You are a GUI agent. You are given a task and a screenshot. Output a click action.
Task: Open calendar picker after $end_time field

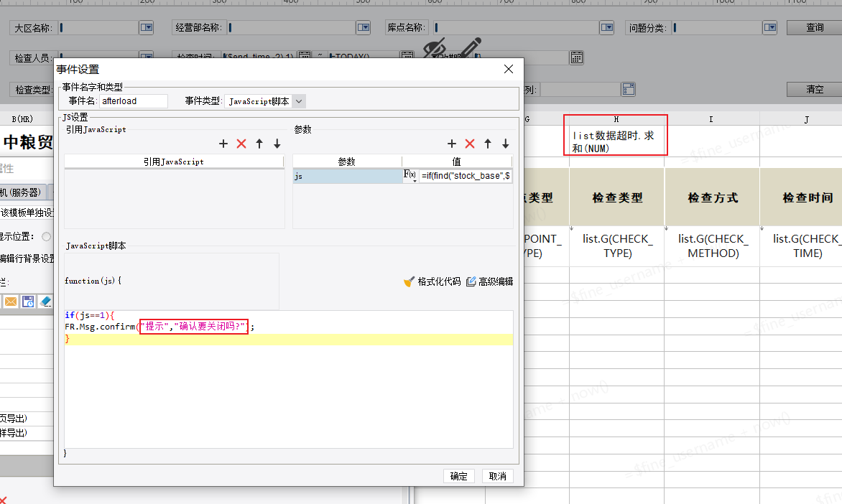pos(305,55)
